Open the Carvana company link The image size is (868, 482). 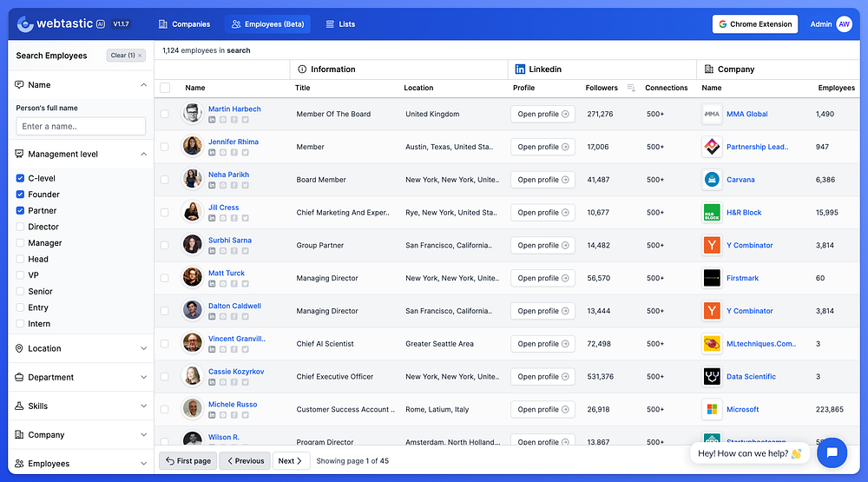(740, 180)
